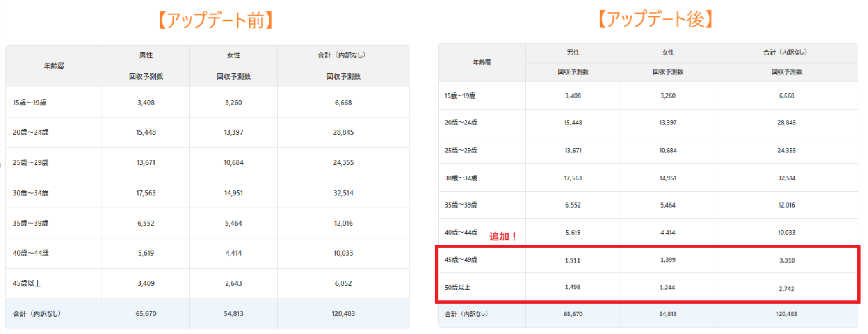This screenshot has height=334, width=868.
Task: Click the 合計（内訳なし） column header in the updated table
Action: pyautogui.click(x=786, y=53)
